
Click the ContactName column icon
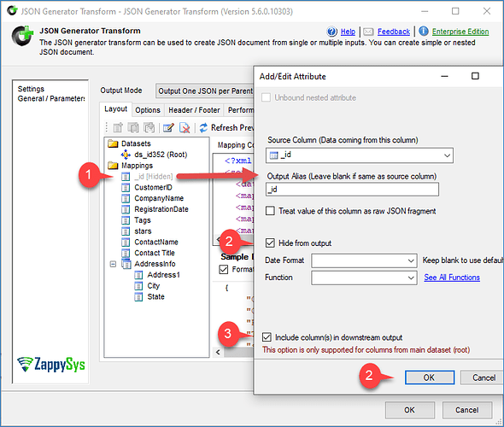(126, 242)
